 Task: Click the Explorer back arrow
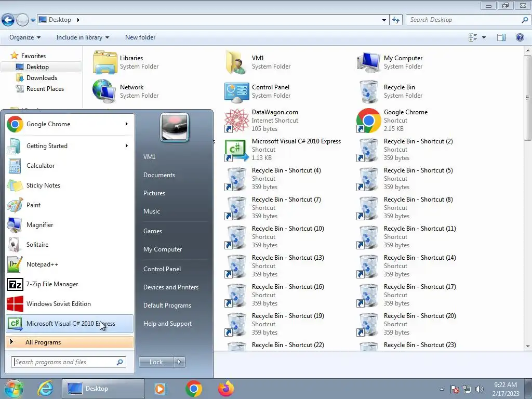[x=8, y=20]
